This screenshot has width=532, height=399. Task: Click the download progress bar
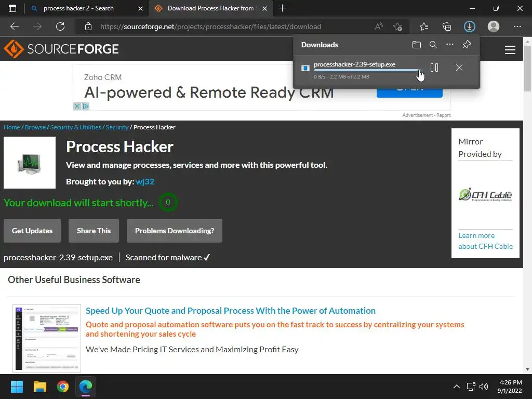(367, 70)
